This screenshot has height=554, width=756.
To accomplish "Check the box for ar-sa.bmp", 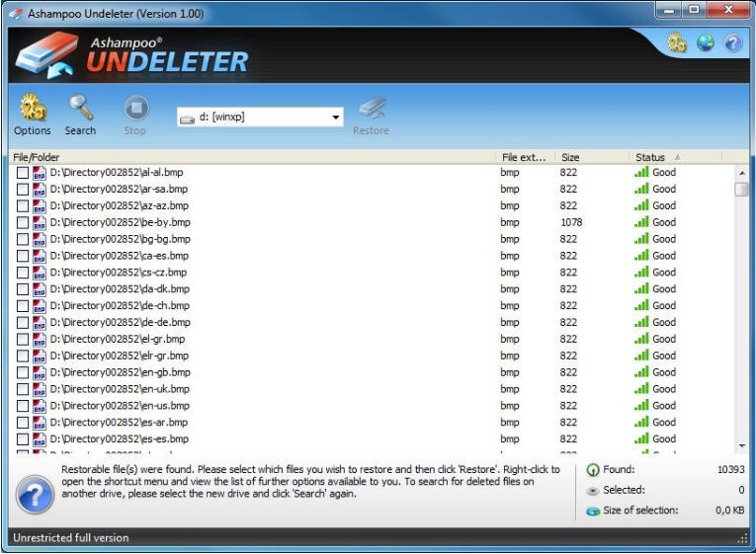I will (x=23, y=190).
